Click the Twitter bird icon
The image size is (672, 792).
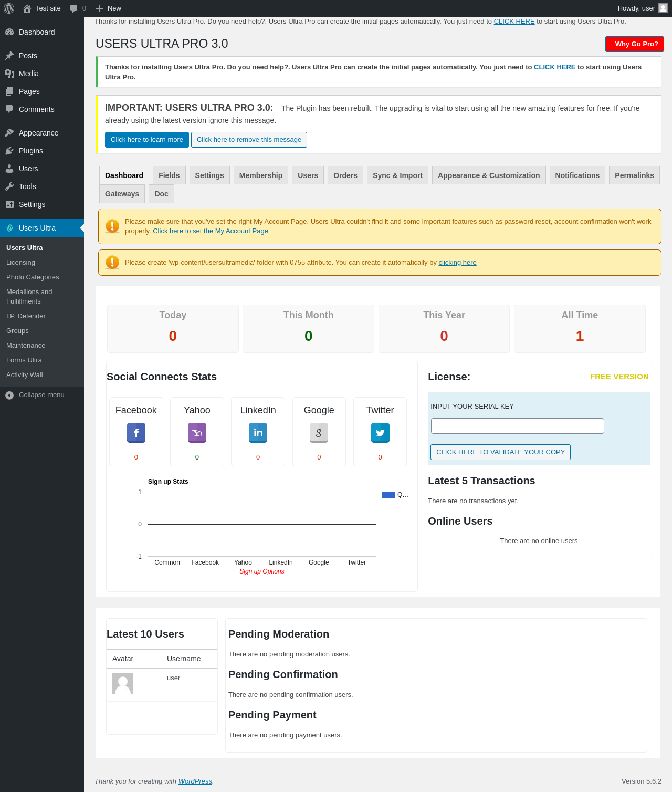(x=380, y=433)
